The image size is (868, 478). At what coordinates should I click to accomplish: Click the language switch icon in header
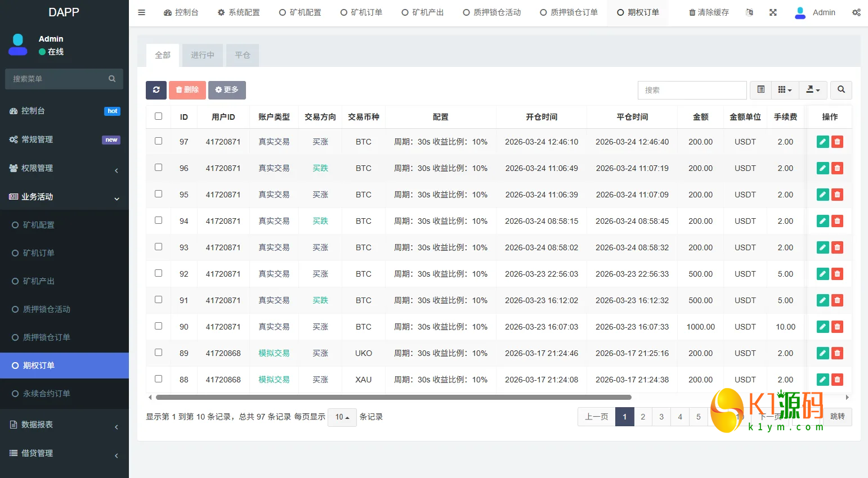[749, 12]
